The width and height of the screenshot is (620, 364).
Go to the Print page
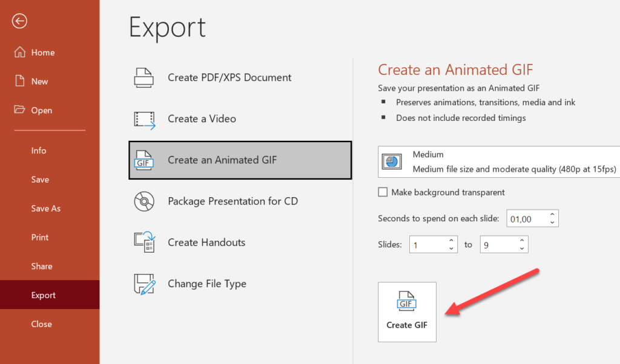point(50,237)
